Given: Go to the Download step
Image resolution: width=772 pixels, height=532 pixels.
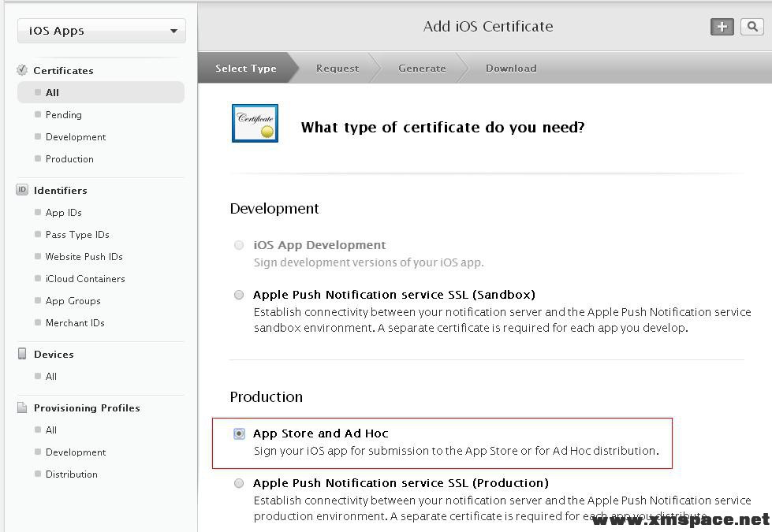Looking at the screenshot, I should pyautogui.click(x=511, y=69).
